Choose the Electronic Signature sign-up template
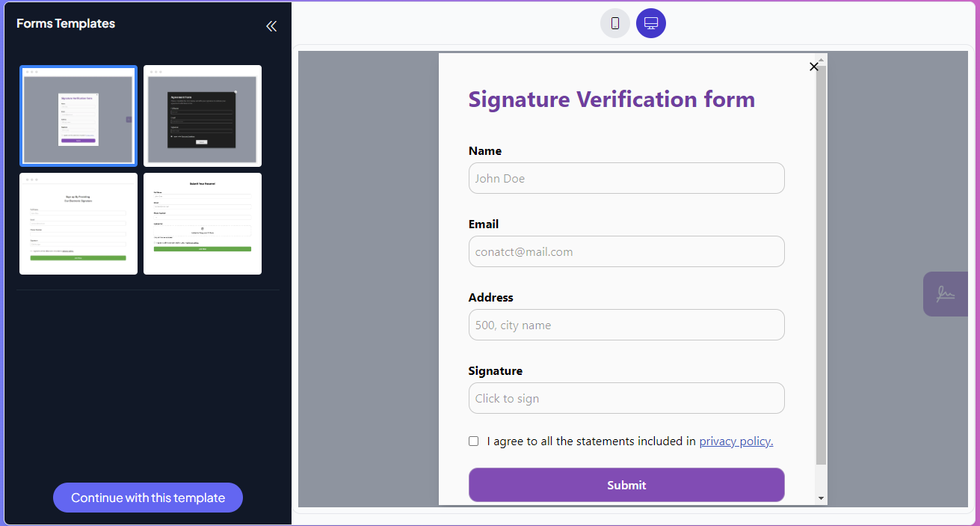 click(x=78, y=223)
